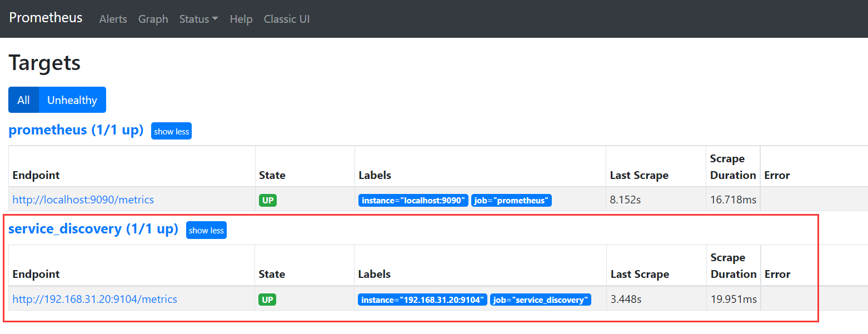The height and width of the screenshot is (334, 868).
Task: Click Scrape Duration header in service_discovery table
Action: (734, 266)
